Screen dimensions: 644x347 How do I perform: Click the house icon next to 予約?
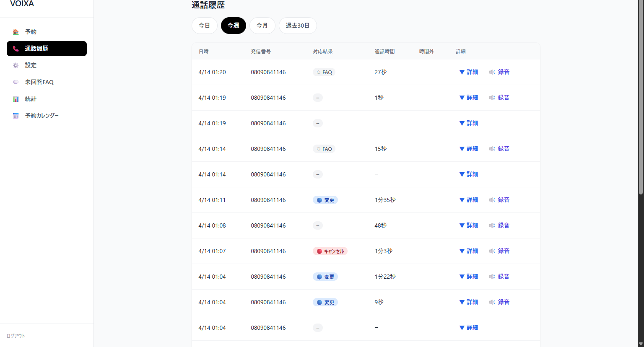click(16, 32)
